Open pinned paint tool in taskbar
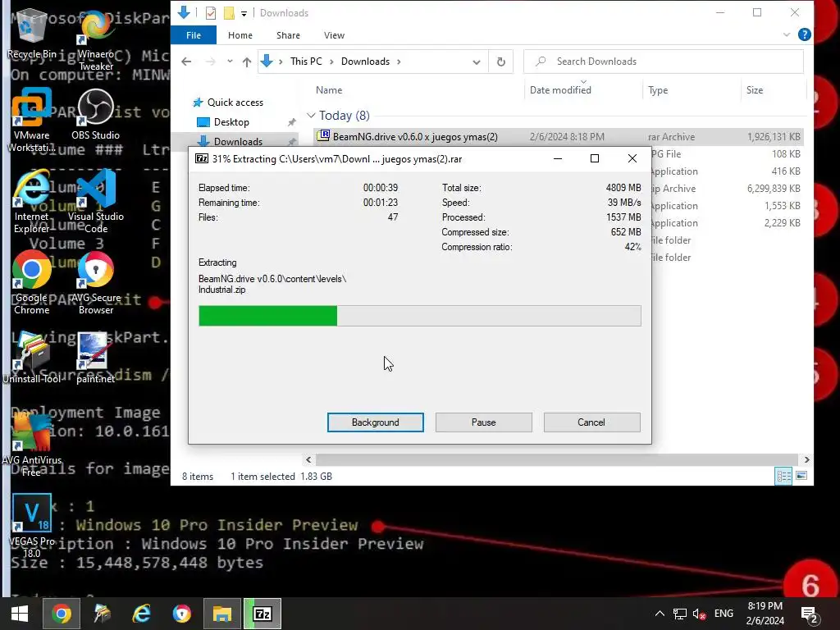Screen dimensions: 840x630 click(102, 614)
